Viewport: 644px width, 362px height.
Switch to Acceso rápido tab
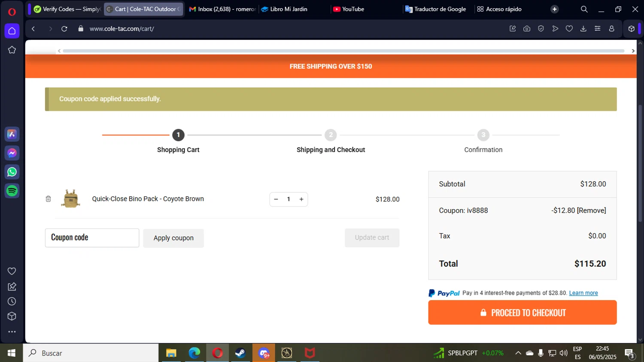pyautogui.click(x=509, y=9)
